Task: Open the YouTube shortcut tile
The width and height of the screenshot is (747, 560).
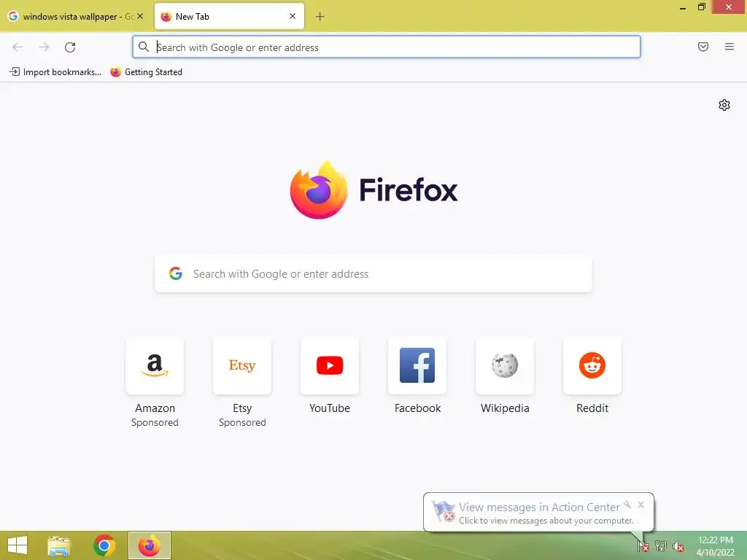Action: (x=330, y=366)
